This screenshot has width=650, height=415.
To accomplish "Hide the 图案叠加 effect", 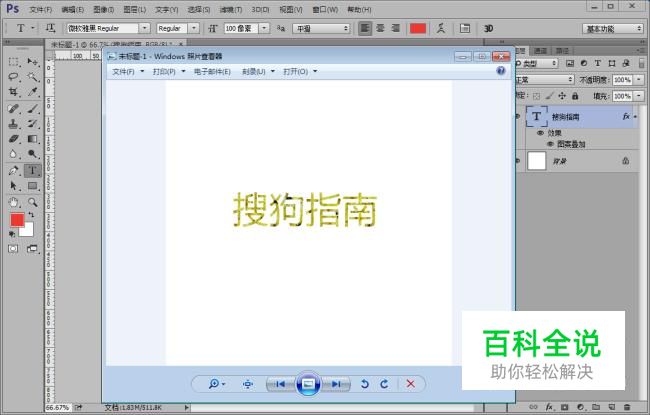I will [550, 144].
